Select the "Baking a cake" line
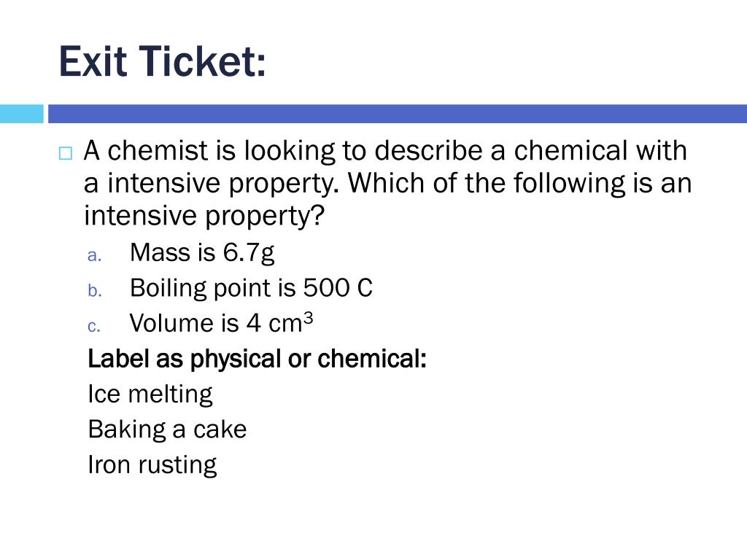Screen dimensions: 747x560 click(167, 429)
